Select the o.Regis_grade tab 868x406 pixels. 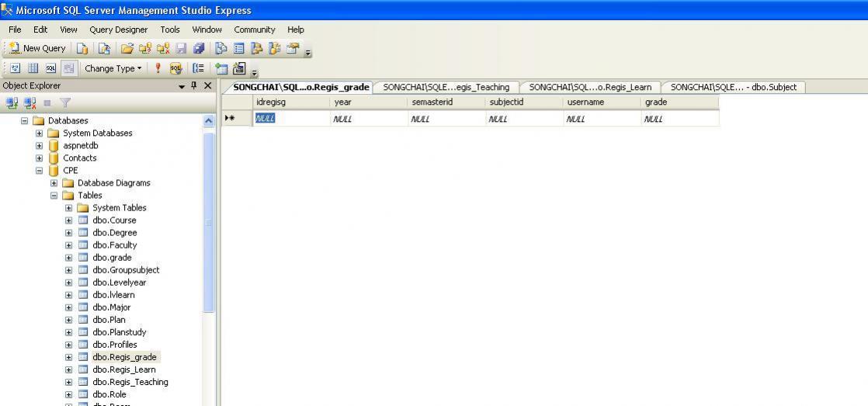300,88
